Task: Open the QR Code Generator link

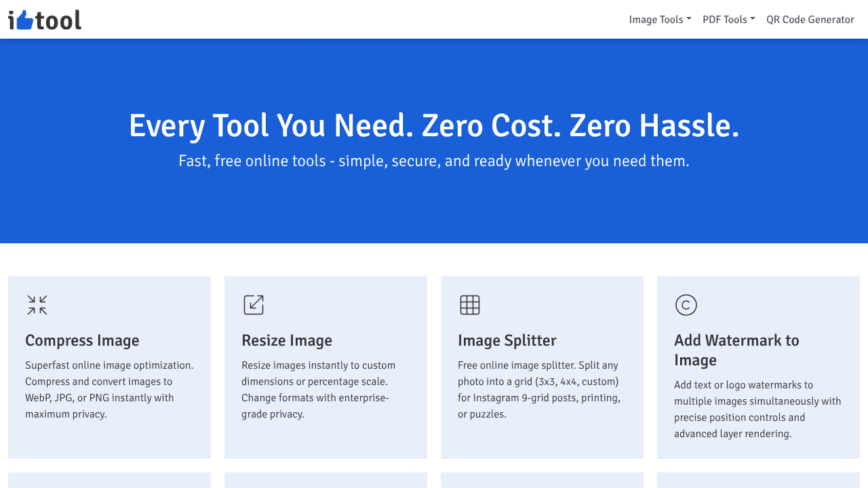Action: click(x=810, y=20)
